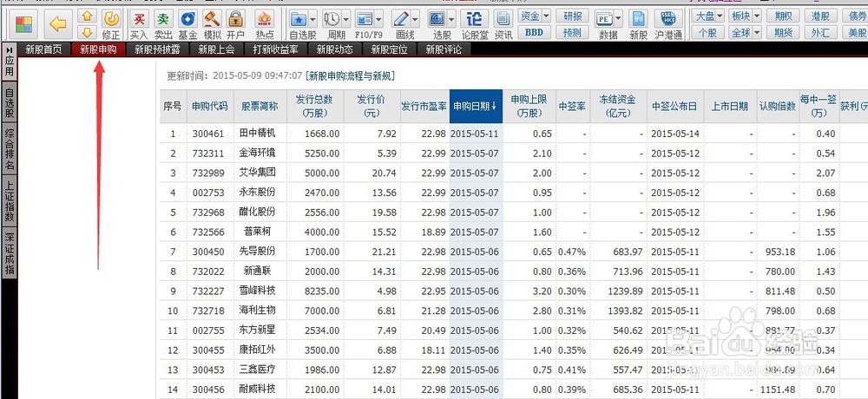Open the colorful four-square home icon

[x=23, y=23]
